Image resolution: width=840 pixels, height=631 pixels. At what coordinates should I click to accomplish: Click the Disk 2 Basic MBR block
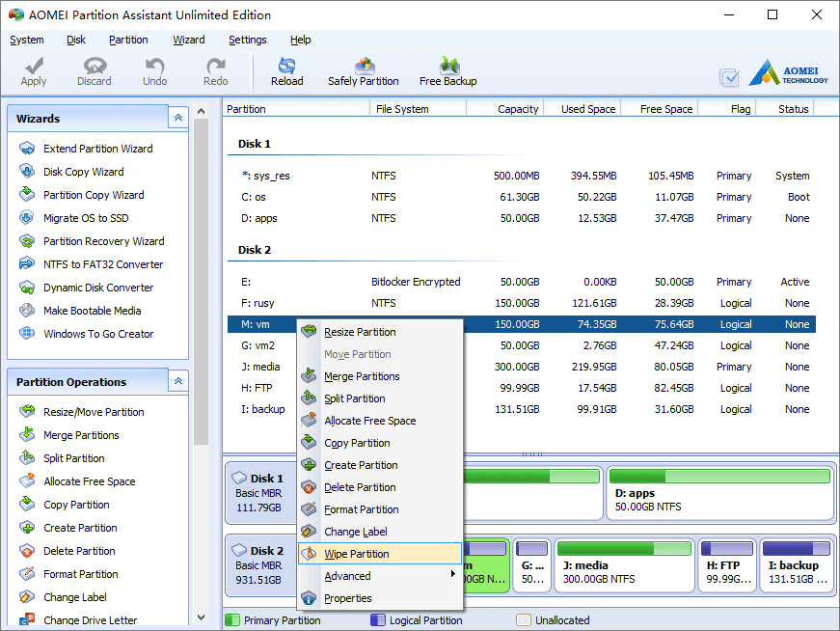[x=261, y=567]
